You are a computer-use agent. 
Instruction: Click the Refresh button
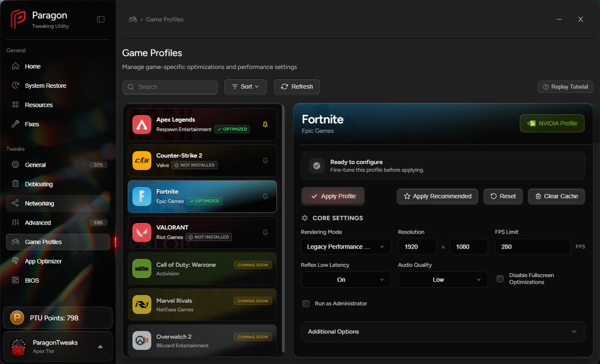click(x=297, y=86)
